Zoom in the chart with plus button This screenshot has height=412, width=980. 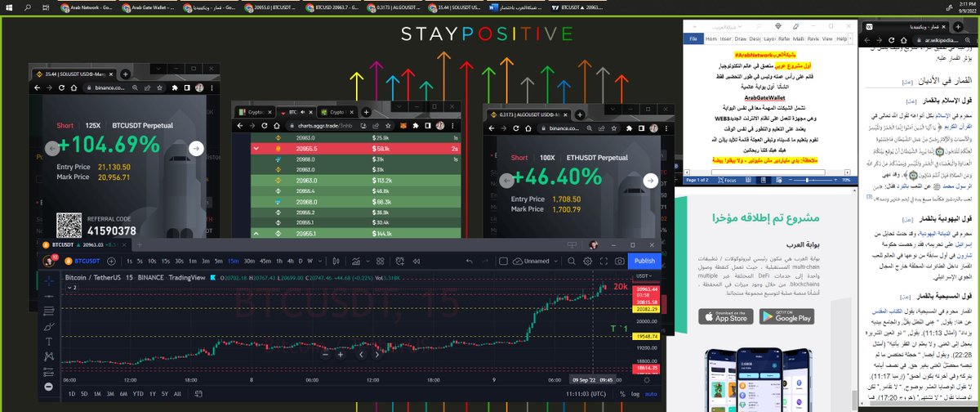click(341, 355)
